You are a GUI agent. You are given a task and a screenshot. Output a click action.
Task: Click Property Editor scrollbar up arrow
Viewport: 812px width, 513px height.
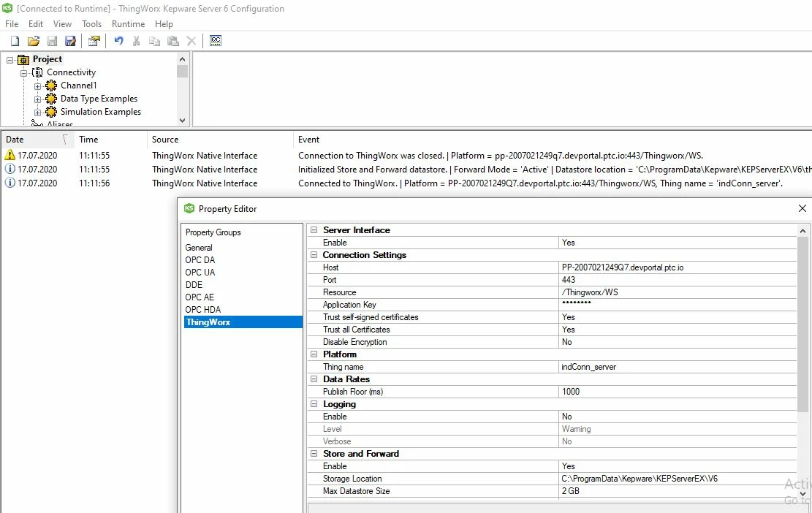tap(802, 231)
